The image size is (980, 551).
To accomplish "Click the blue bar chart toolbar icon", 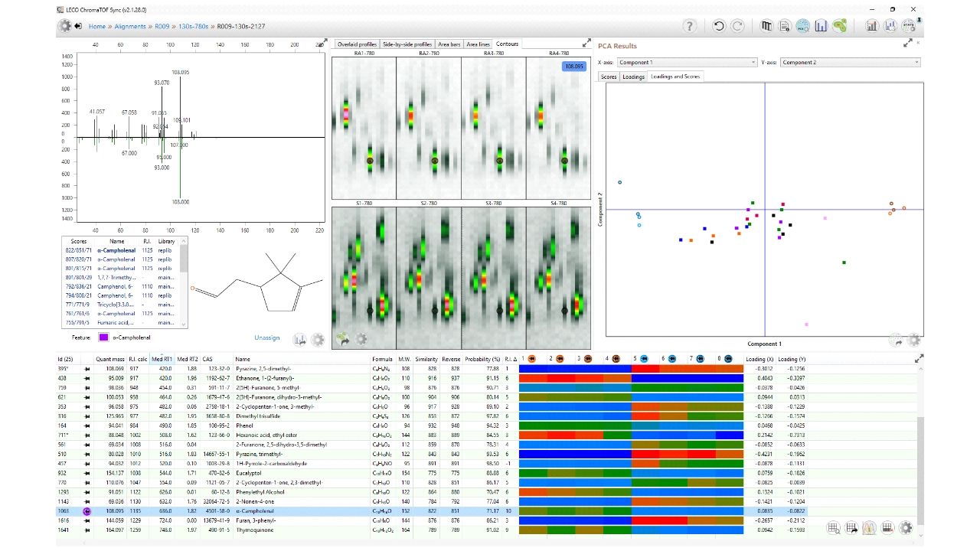I will pyautogui.click(x=822, y=26).
